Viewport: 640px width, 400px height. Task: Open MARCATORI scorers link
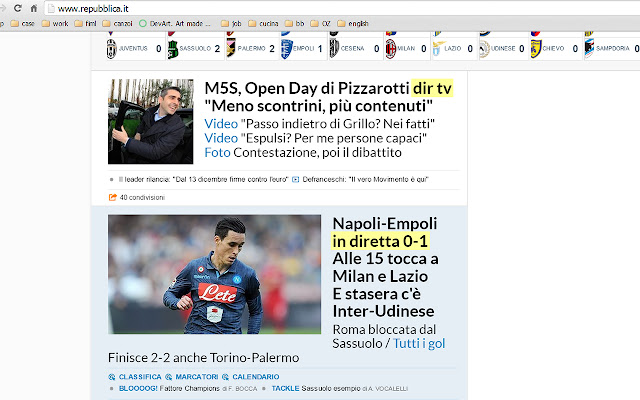196,377
